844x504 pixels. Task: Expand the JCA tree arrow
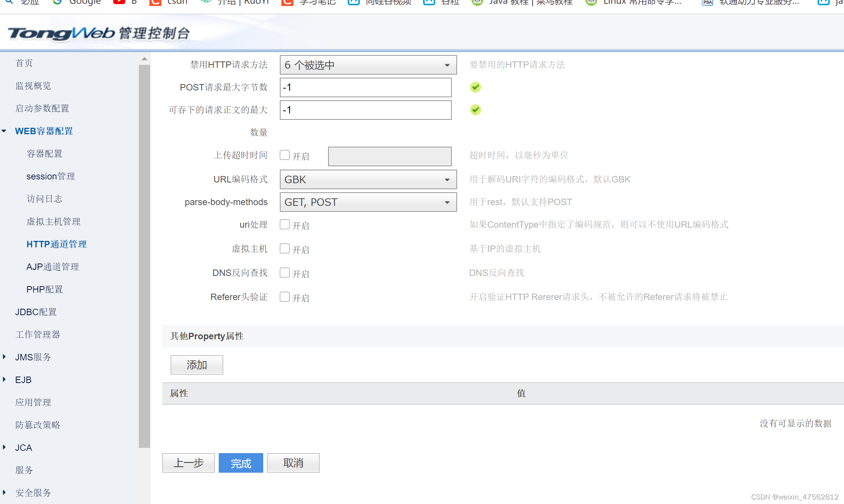pos(4,447)
